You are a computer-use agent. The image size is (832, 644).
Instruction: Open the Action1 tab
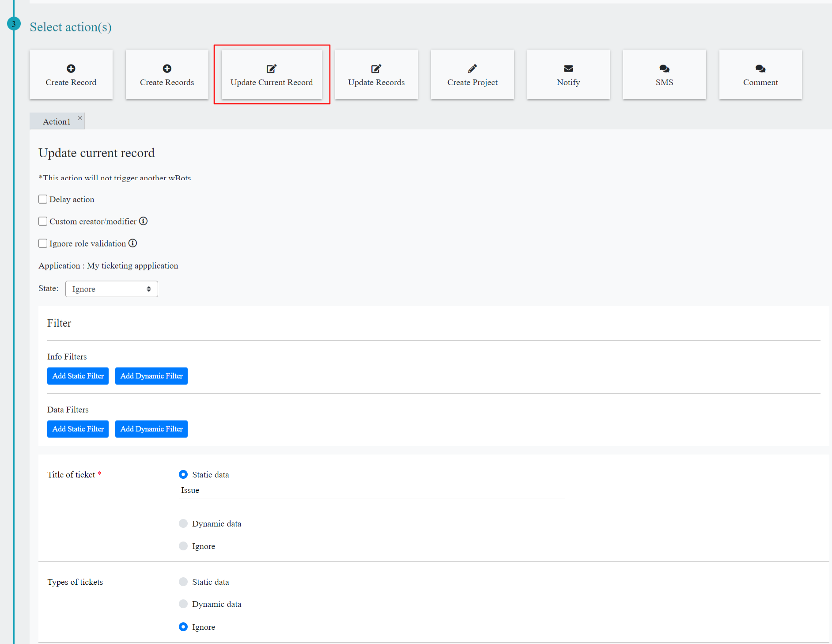pos(57,121)
